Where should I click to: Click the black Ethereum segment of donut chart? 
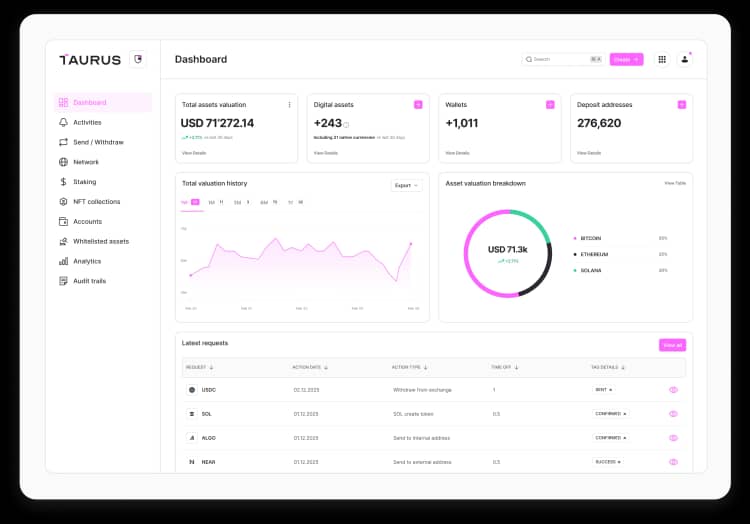click(541, 277)
